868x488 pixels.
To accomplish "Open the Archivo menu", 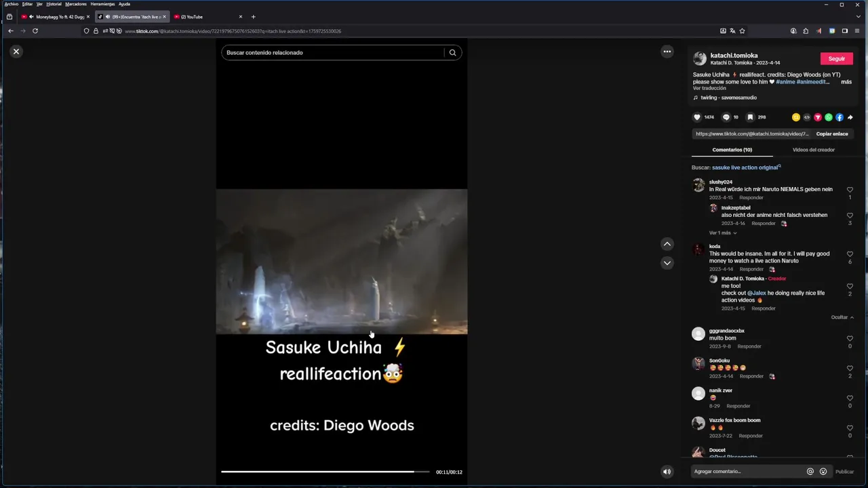I will coord(12,4).
